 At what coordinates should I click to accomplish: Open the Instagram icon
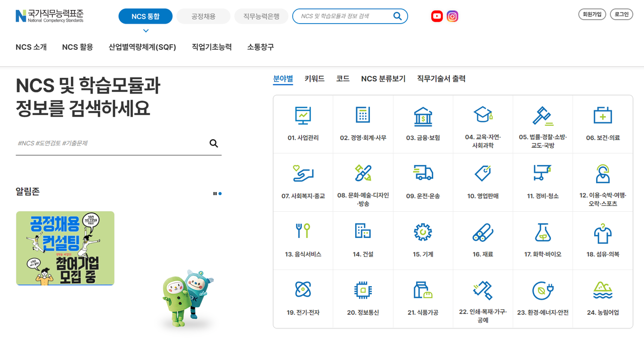[452, 17]
